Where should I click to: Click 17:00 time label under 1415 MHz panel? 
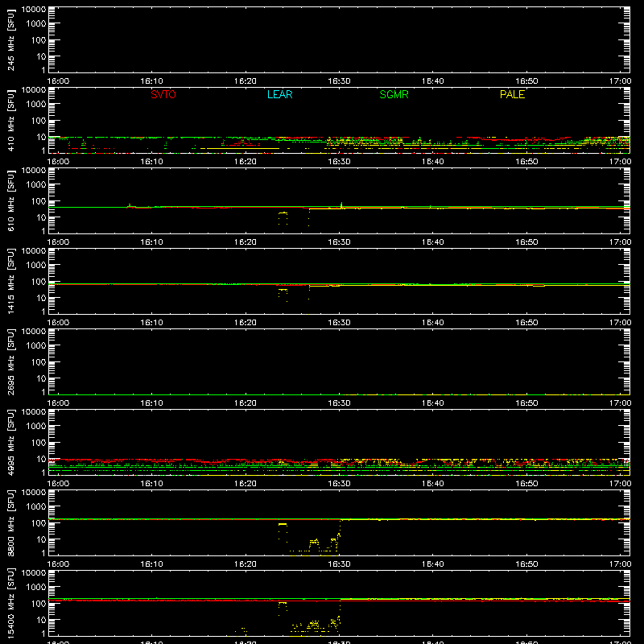pos(620,323)
